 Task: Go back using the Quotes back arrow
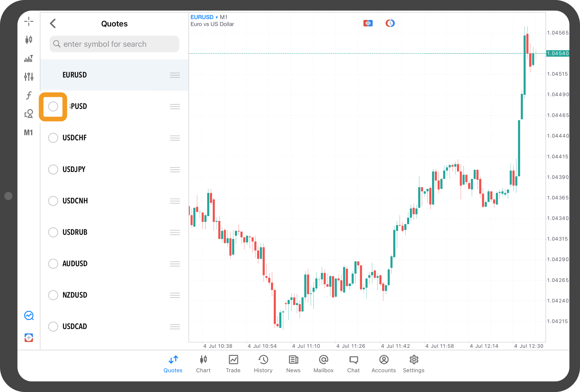53,24
